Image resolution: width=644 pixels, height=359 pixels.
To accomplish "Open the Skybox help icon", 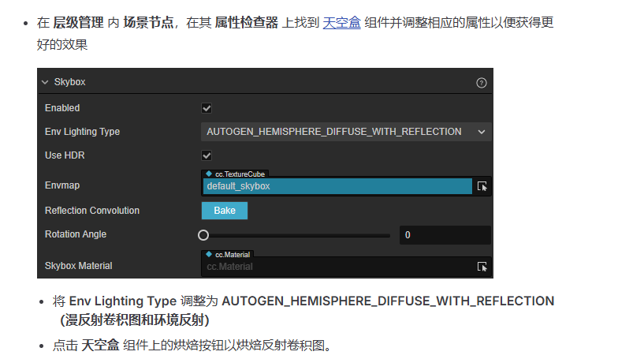I will 482,82.
